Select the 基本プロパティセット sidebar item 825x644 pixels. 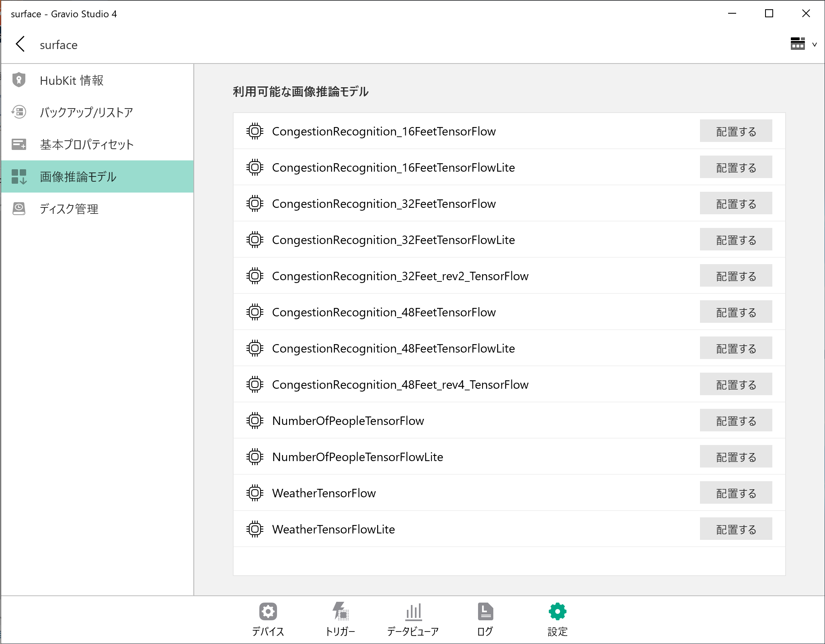pos(97,144)
